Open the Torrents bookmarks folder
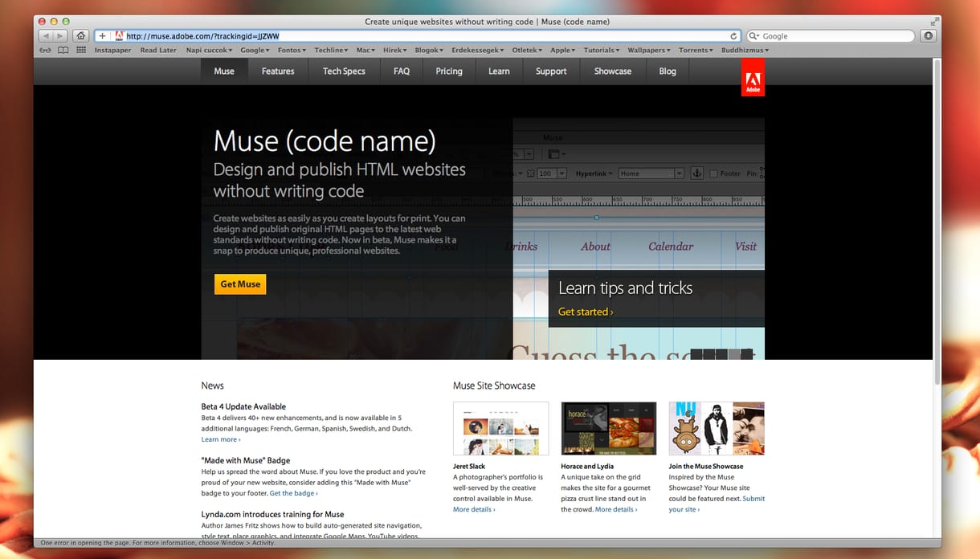 pyautogui.click(x=696, y=50)
